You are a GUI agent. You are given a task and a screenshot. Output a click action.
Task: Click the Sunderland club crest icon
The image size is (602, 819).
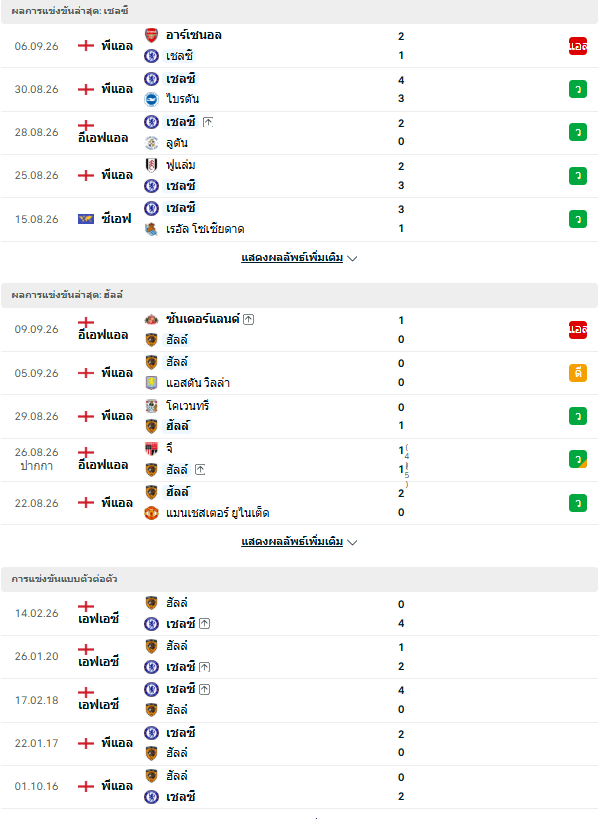click(151, 319)
